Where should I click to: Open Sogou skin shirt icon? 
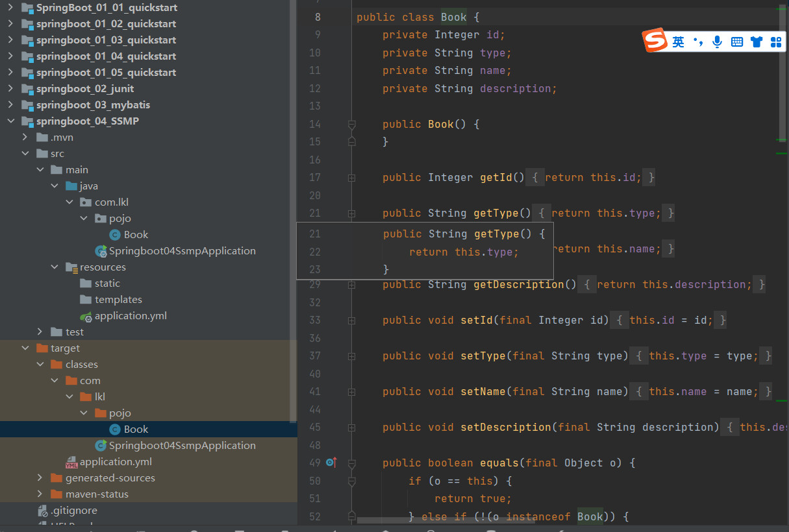(757, 42)
